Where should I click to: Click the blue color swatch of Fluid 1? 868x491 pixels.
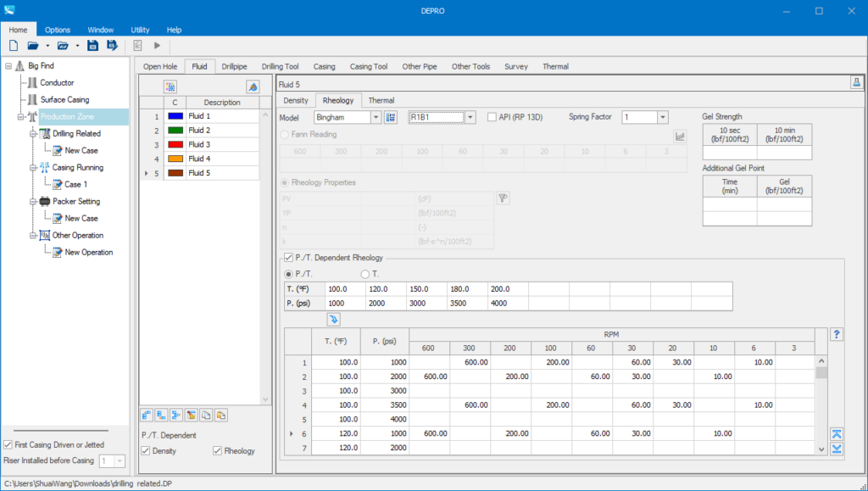[175, 116]
